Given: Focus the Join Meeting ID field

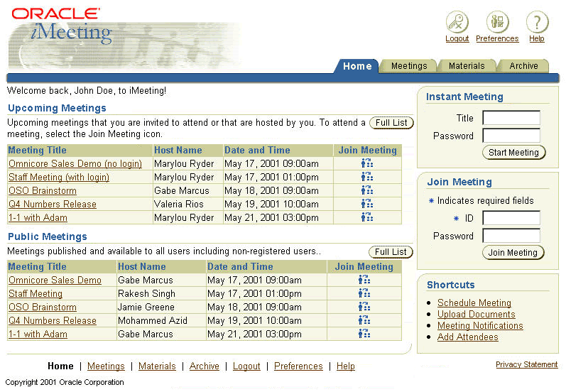Looking at the screenshot, I should (511, 218).
